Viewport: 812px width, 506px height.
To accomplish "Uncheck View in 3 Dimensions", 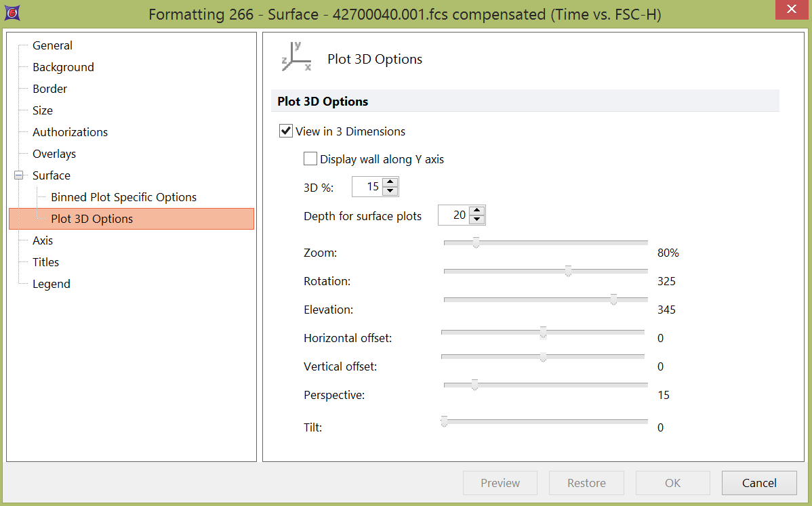I will tap(286, 131).
